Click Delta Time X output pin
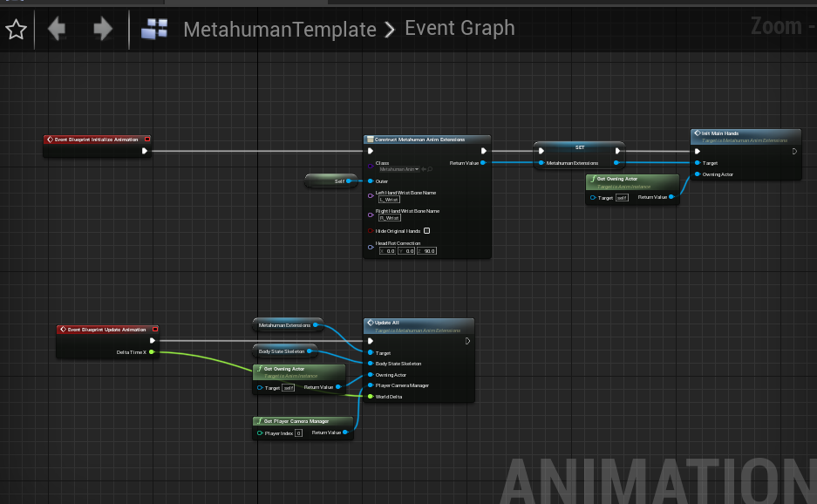Screen dimensions: 817x504 point(152,352)
